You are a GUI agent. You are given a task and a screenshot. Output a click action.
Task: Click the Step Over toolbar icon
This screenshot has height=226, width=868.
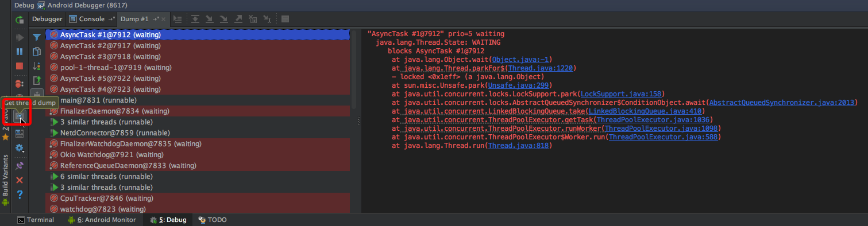pyautogui.click(x=195, y=19)
